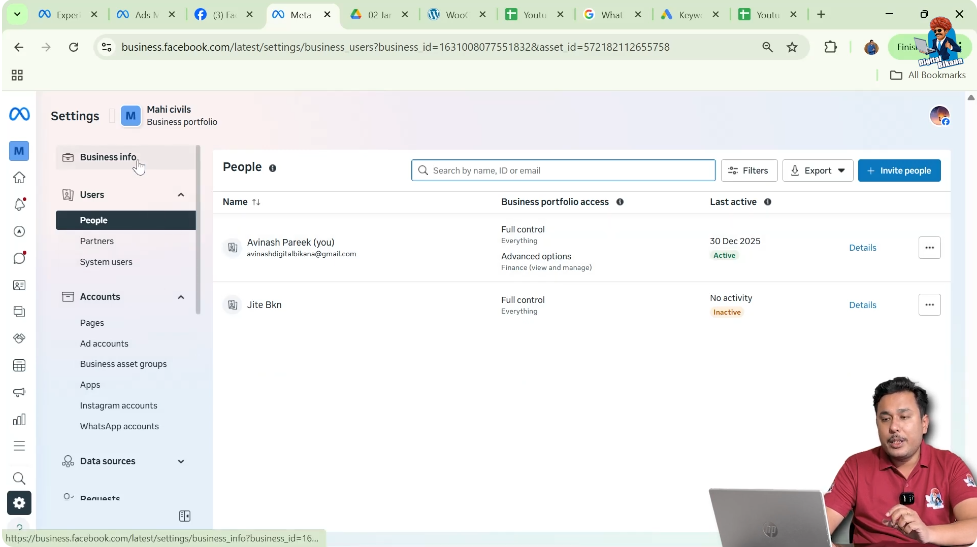Bookmark page with star icon
This screenshot has height=547, width=977.
pyautogui.click(x=792, y=47)
